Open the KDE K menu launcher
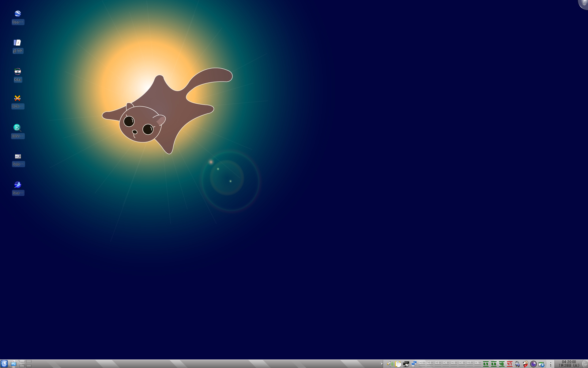The width and height of the screenshot is (588, 368). pos(4,364)
